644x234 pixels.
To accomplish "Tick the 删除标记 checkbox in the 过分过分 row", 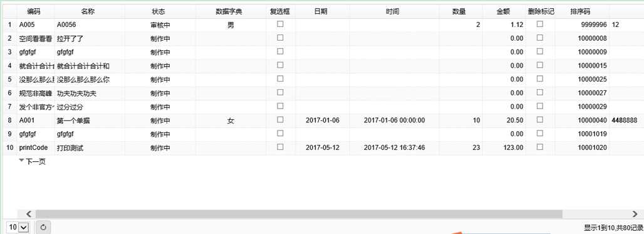I will (539, 106).
